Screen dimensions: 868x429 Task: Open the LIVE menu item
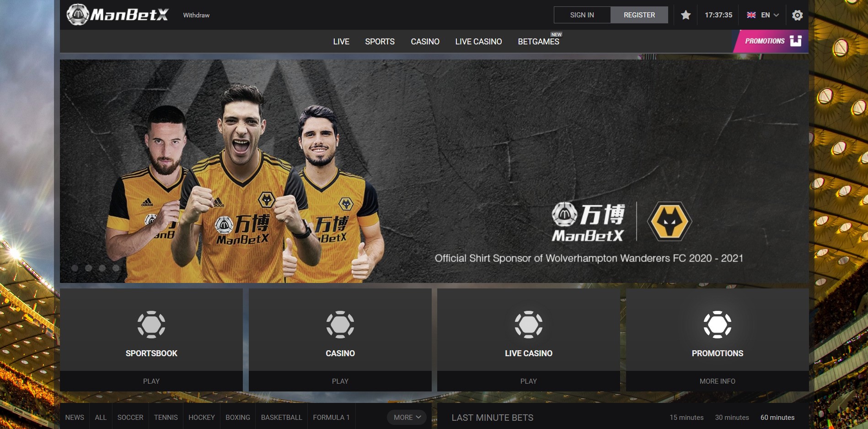341,42
